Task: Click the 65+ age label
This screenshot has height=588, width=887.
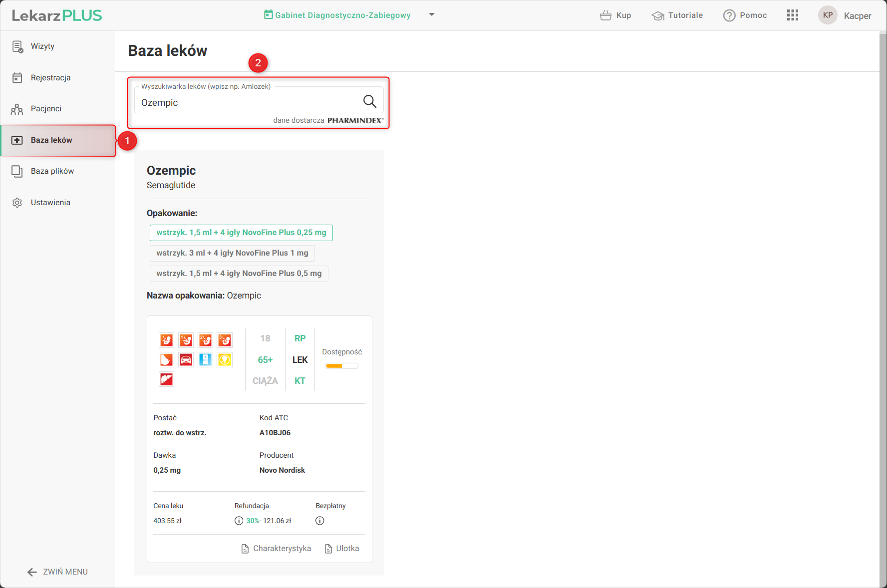Action: (x=265, y=360)
